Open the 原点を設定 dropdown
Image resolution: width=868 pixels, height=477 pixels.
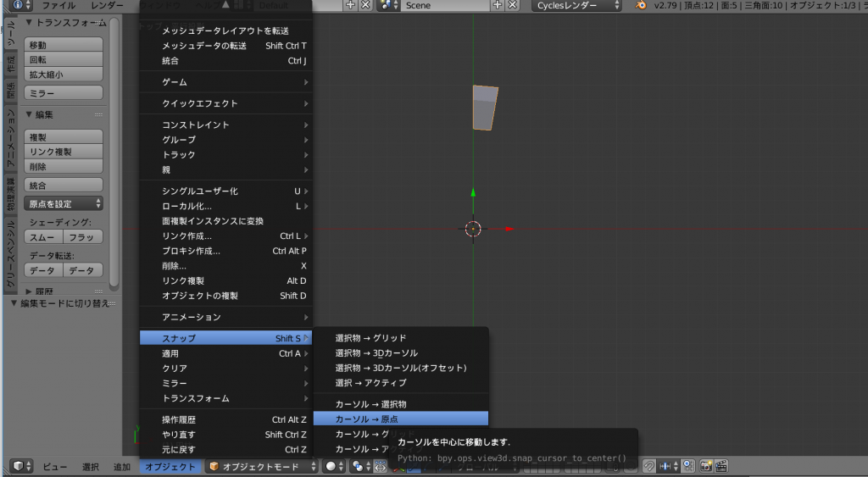pos(64,203)
